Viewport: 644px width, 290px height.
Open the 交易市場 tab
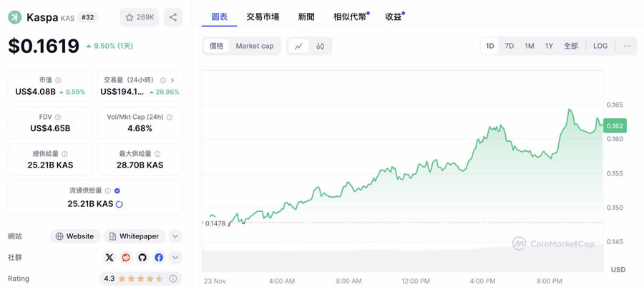pyautogui.click(x=263, y=16)
